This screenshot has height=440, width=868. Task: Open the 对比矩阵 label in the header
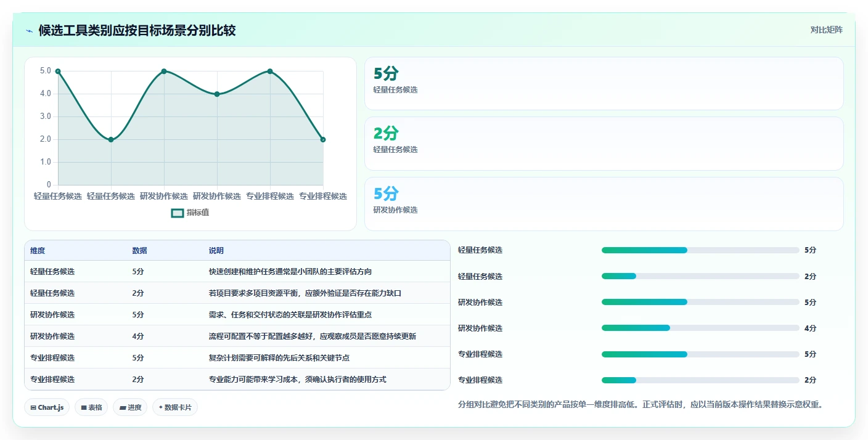pos(826,30)
